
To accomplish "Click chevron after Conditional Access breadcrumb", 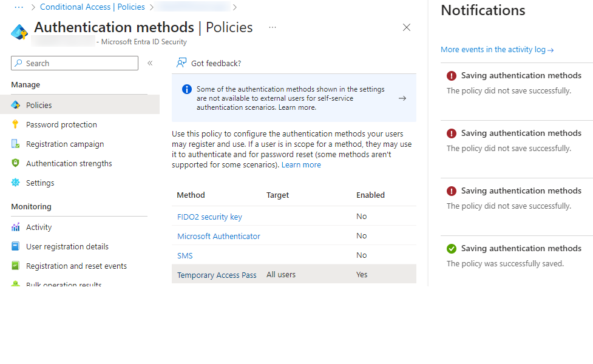I will click(152, 7).
